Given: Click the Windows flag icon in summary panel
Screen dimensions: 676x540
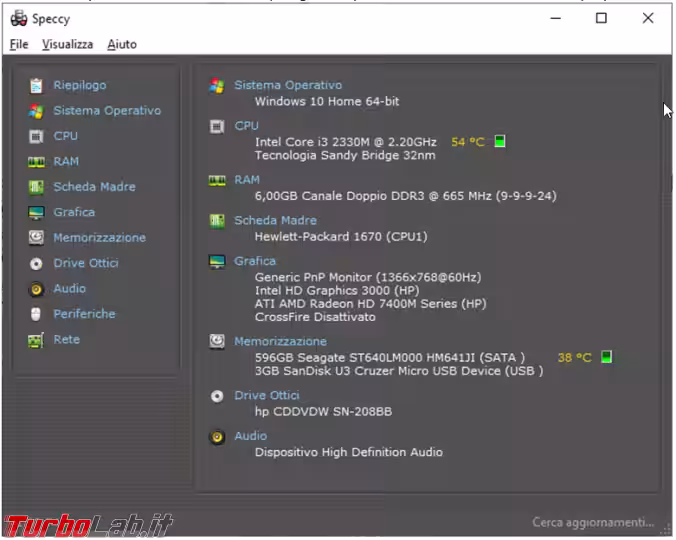Looking at the screenshot, I should (x=217, y=85).
